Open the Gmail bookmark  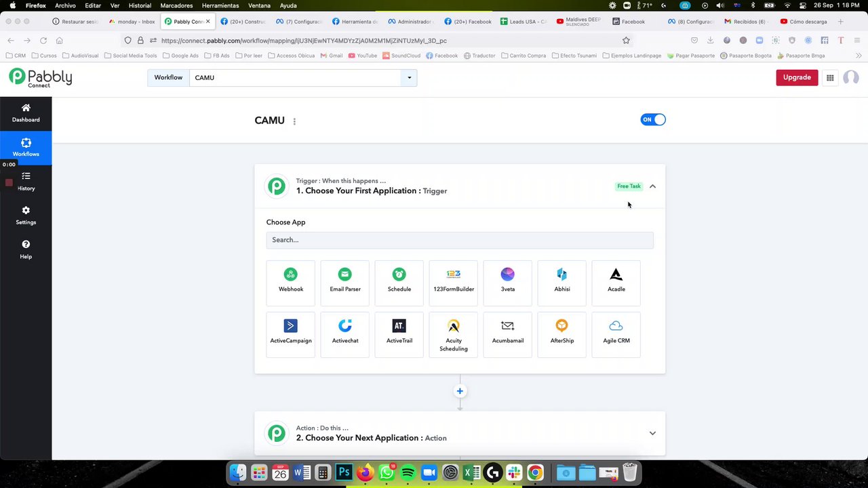[332, 56]
